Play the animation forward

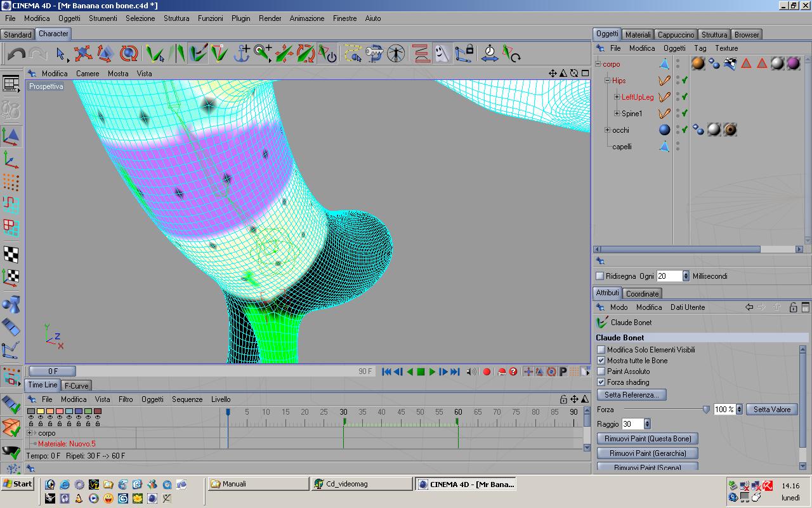[432, 371]
